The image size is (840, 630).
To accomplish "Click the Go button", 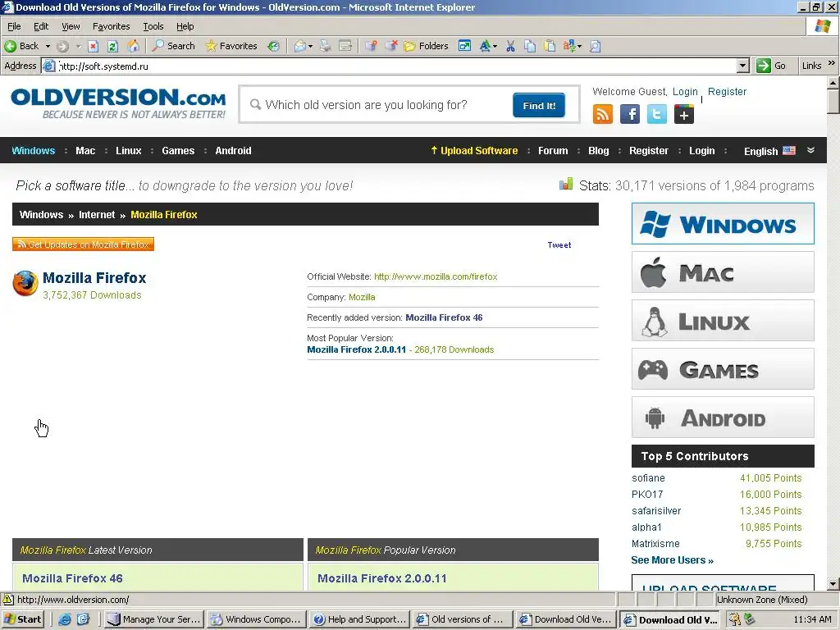I will coord(771,66).
